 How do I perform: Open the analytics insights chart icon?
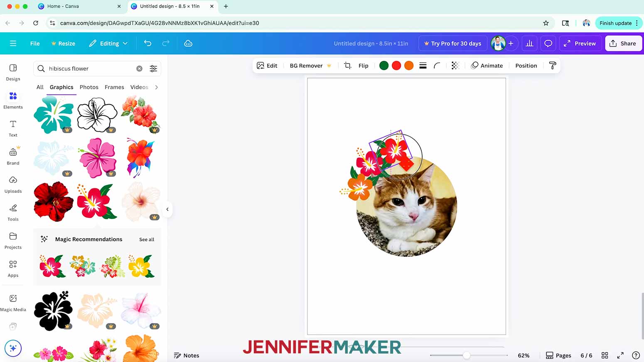pos(529,43)
